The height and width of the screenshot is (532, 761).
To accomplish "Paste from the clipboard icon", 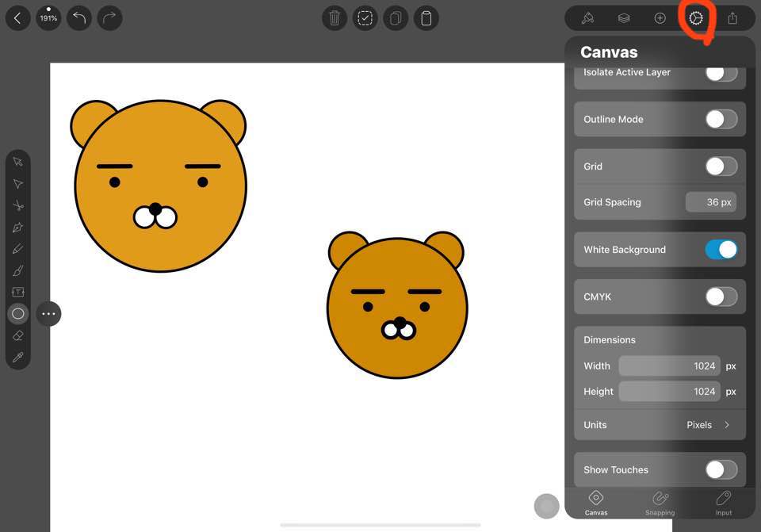I will [426, 18].
